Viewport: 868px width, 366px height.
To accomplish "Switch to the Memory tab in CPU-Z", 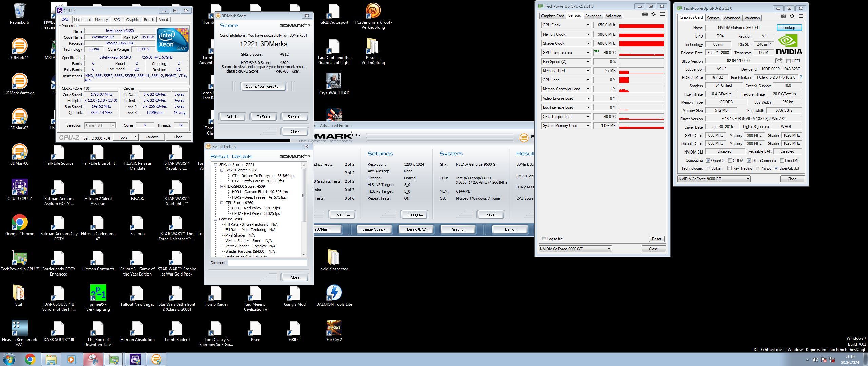I will (x=101, y=20).
